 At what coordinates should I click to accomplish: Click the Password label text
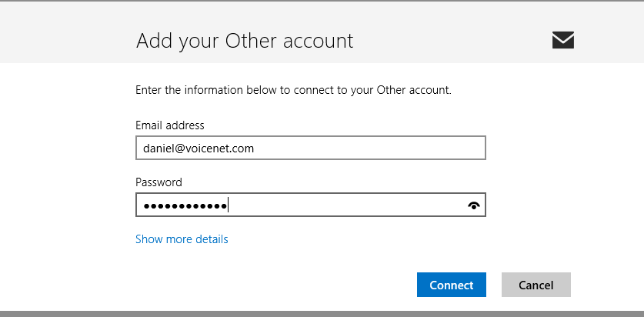pos(158,182)
